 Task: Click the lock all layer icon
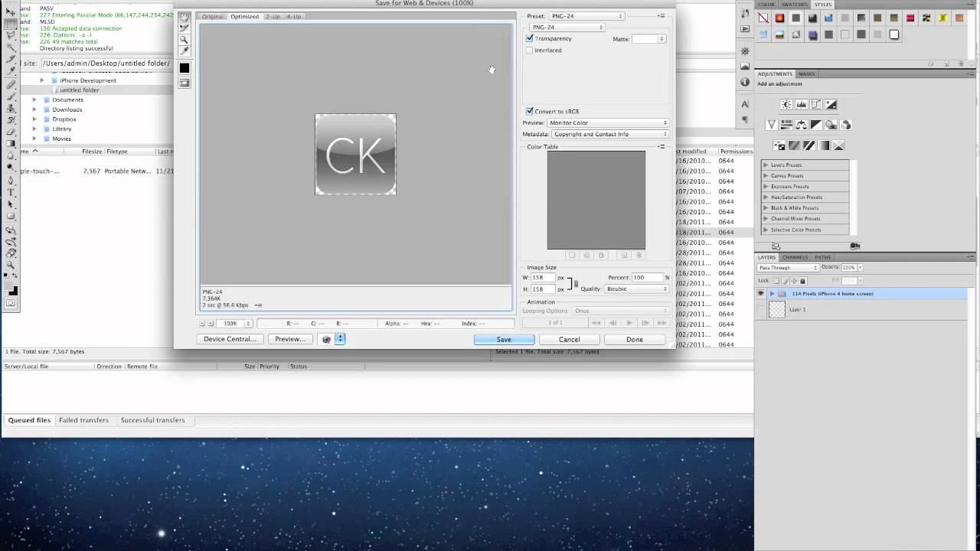coord(802,281)
